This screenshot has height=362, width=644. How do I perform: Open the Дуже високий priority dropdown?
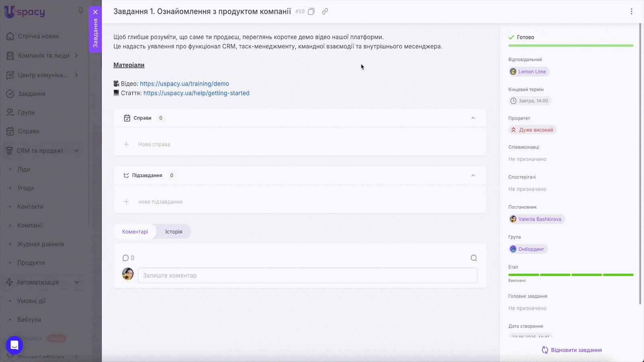tap(532, 130)
